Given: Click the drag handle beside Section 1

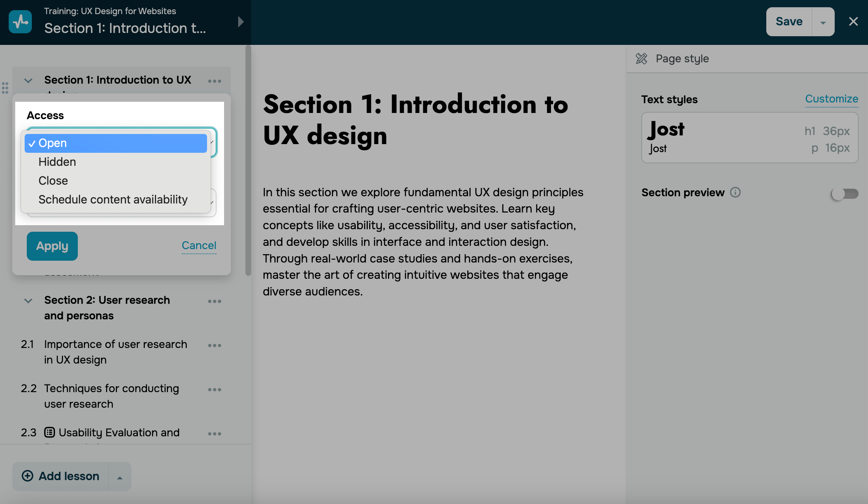Looking at the screenshot, I should pyautogui.click(x=5, y=88).
